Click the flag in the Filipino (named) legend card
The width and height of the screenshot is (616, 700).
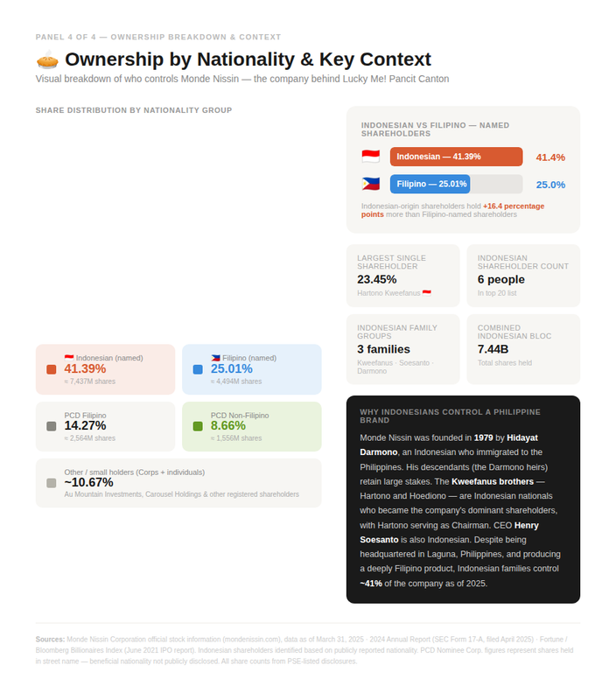tap(215, 358)
